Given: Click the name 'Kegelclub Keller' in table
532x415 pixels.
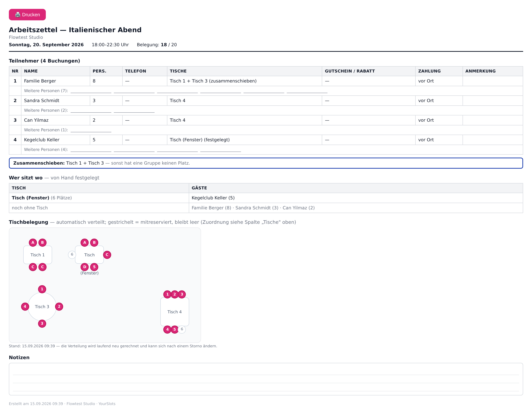Looking at the screenshot, I should [x=42, y=140].
